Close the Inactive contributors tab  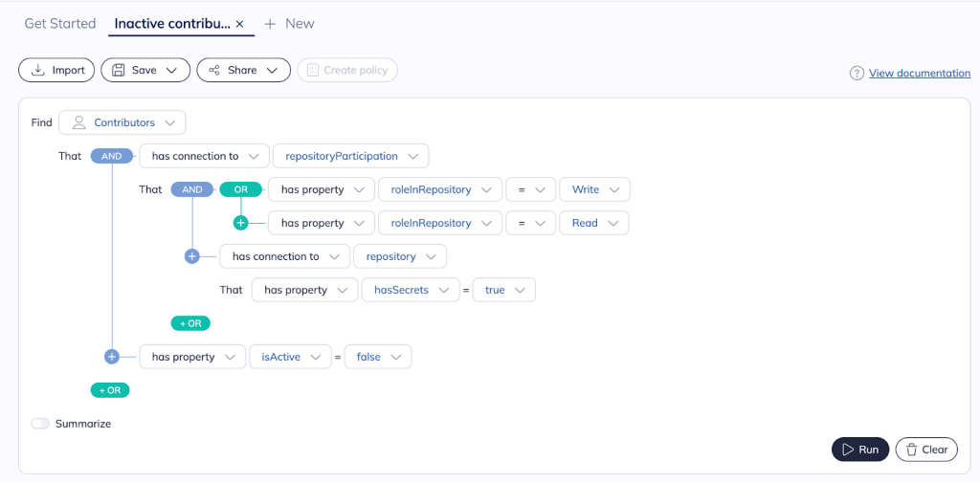[240, 24]
